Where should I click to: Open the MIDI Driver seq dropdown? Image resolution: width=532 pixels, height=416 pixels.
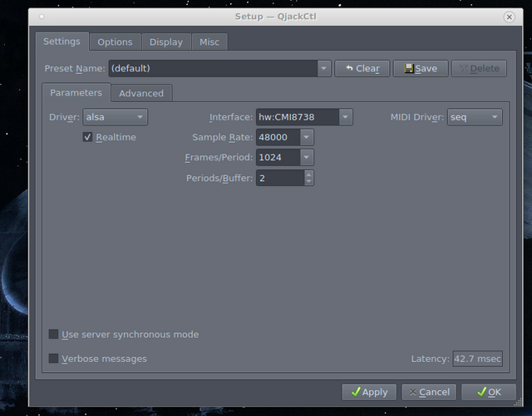tap(475, 117)
